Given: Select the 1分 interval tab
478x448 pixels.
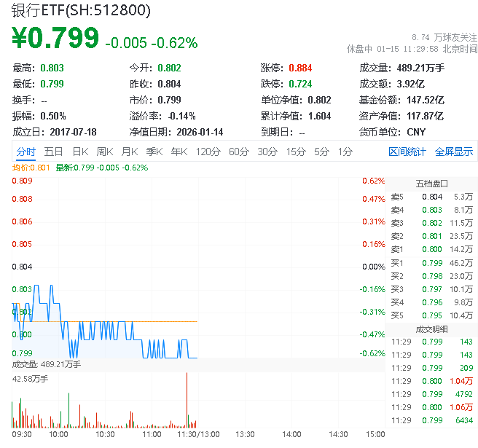Looking at the screenshot, I should click(x=345, y=152).
